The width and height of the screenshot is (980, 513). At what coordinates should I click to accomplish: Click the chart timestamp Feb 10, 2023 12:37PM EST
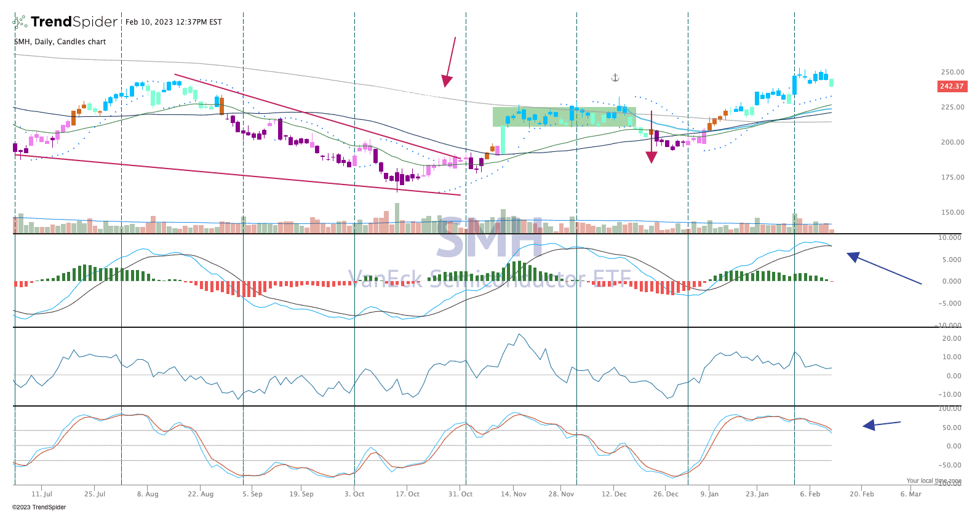[x=173, y=22]
